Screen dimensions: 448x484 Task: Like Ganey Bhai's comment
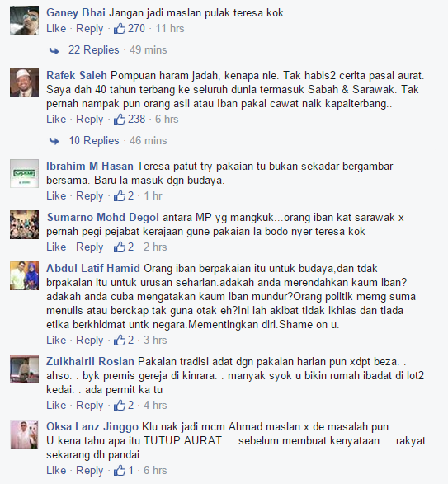coord(56,28)
